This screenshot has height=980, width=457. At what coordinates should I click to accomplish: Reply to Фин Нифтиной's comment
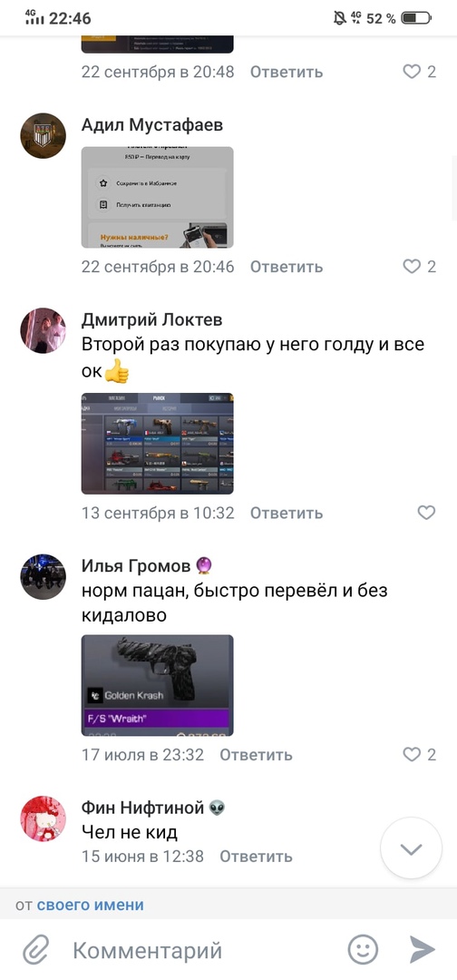[256, 856]
